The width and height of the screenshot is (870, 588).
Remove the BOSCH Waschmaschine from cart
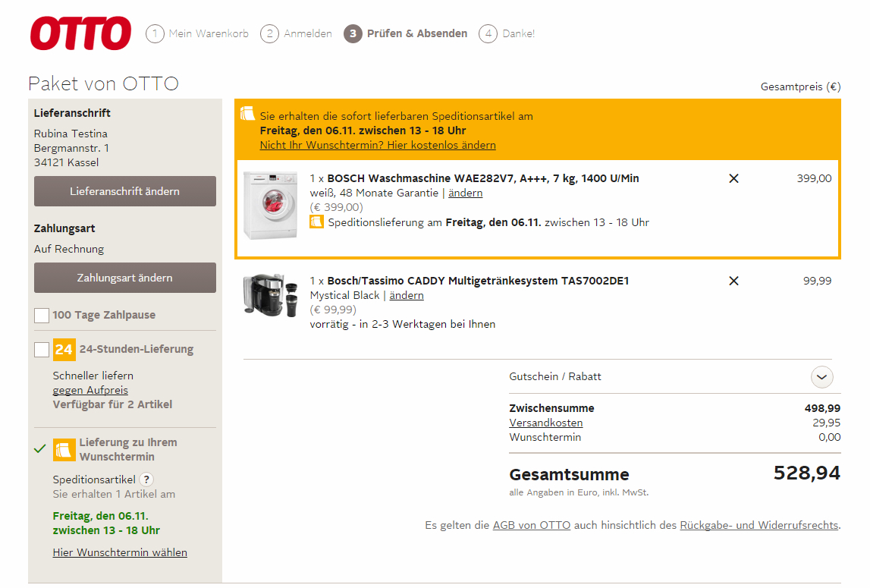pos(733,178)
